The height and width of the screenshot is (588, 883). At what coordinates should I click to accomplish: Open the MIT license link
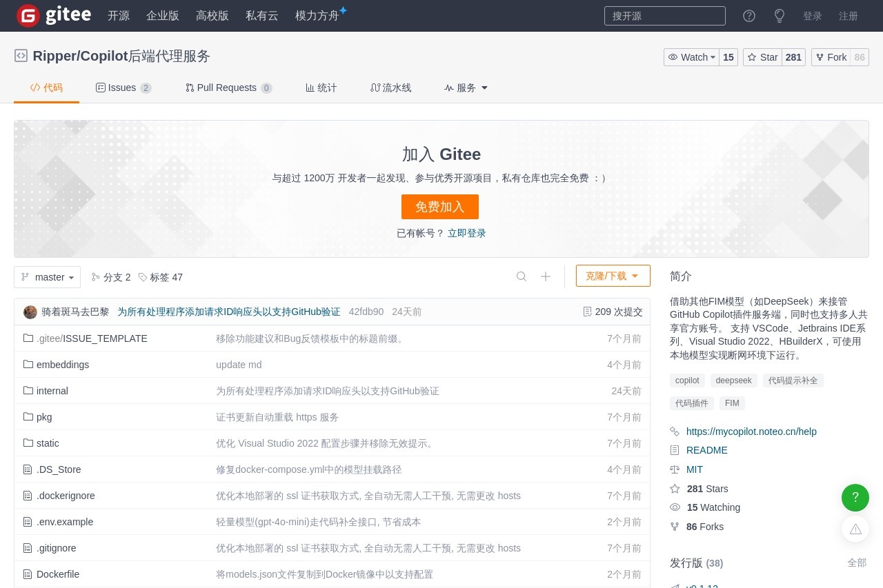(x=695, y=469)
